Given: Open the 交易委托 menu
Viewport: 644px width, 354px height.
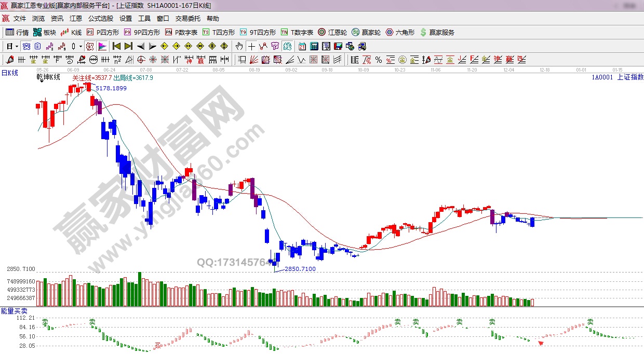Looking at the screenshot, I should tap(187, 18).
